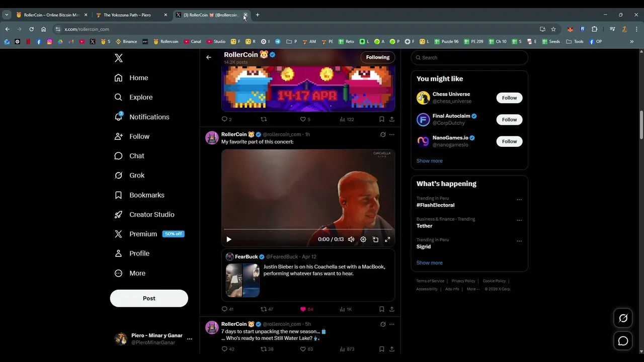
Task: Open the Tether trending topic
Action: [424, 226]
